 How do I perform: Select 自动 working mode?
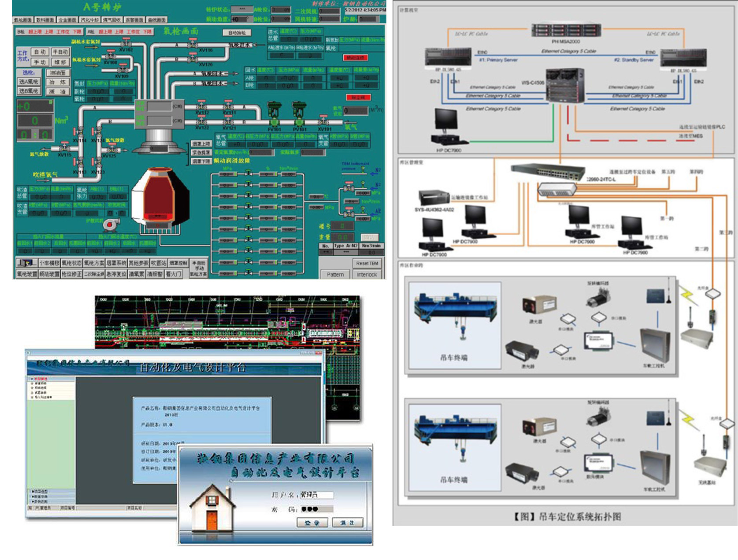40,52
